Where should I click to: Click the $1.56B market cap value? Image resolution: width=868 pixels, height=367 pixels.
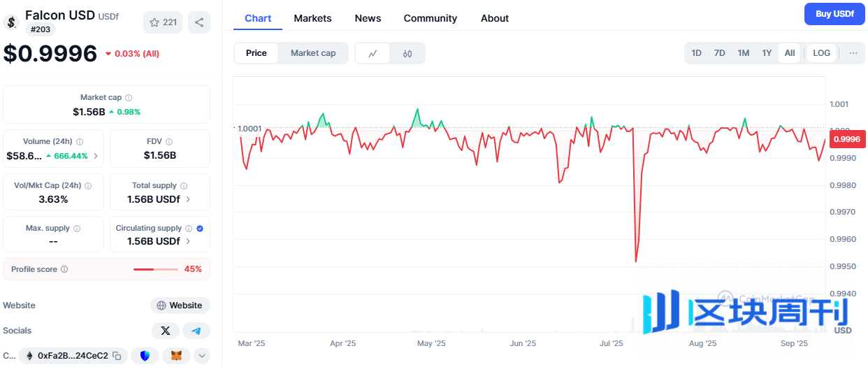pyautogui.click(x=89, y=112)
